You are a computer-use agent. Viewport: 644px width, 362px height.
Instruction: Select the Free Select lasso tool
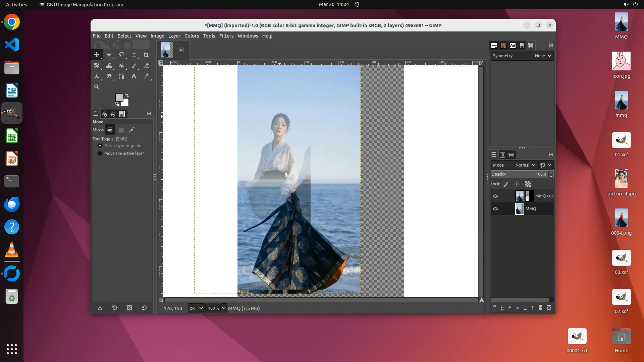(121, 55)
